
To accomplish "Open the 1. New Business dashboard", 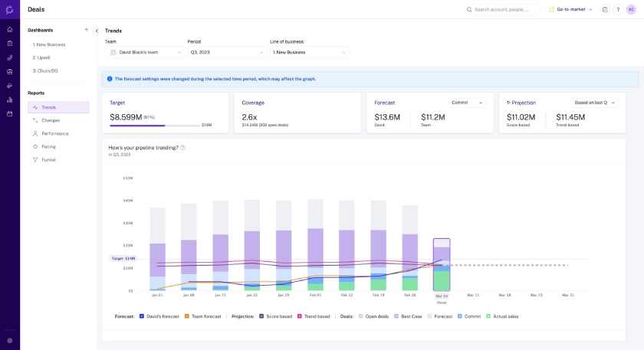I will point(49,44).
